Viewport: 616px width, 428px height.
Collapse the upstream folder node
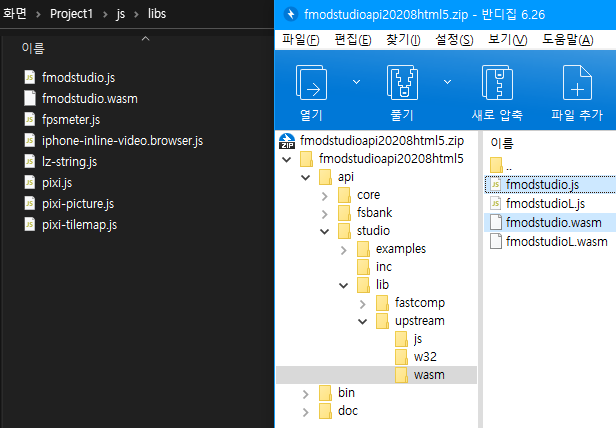(363, 322)
